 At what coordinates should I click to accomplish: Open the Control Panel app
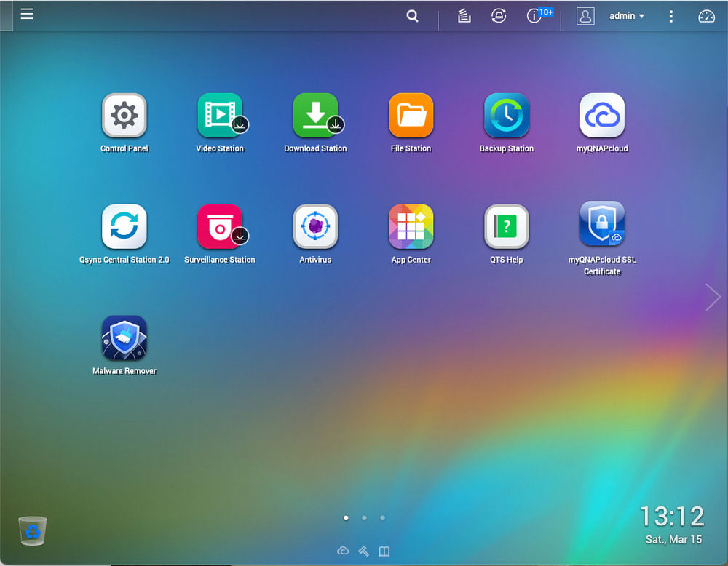pos(124,116)
